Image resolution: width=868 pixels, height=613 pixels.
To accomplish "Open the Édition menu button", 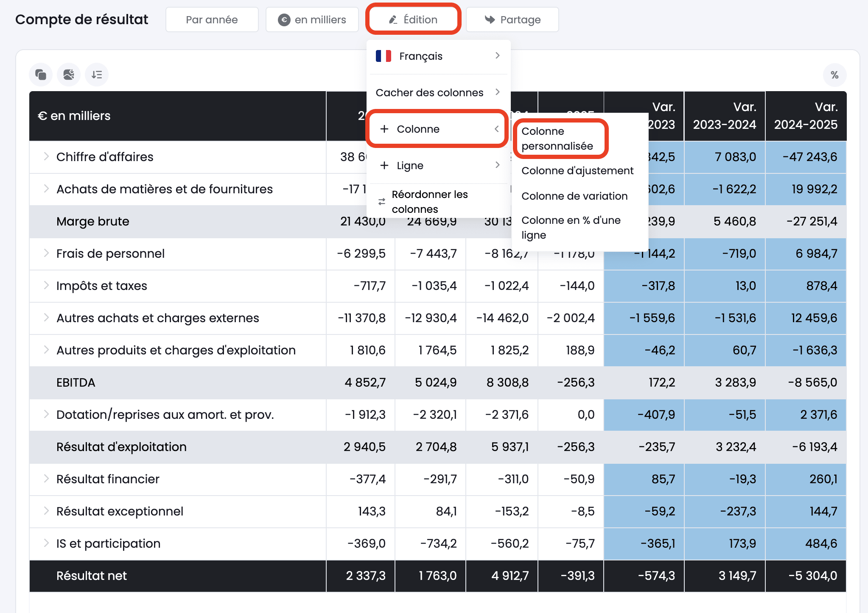I will [x=413, y=20].
